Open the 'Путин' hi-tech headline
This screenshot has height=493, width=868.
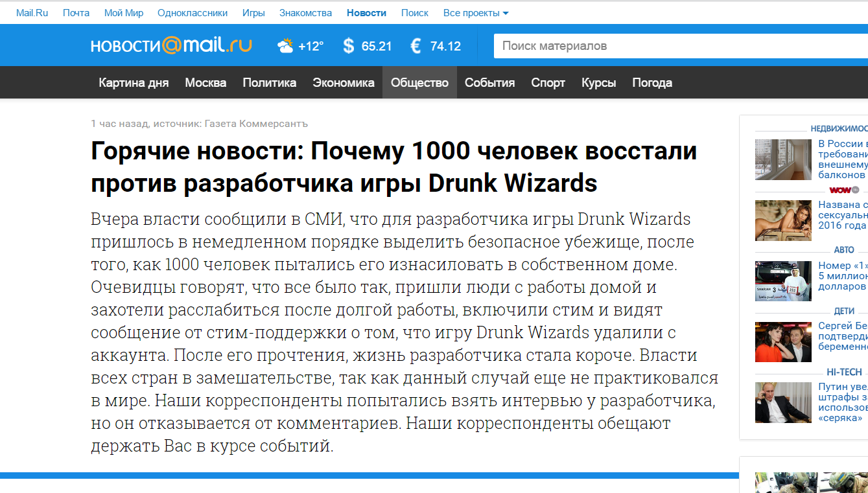(x=843, y=402)
